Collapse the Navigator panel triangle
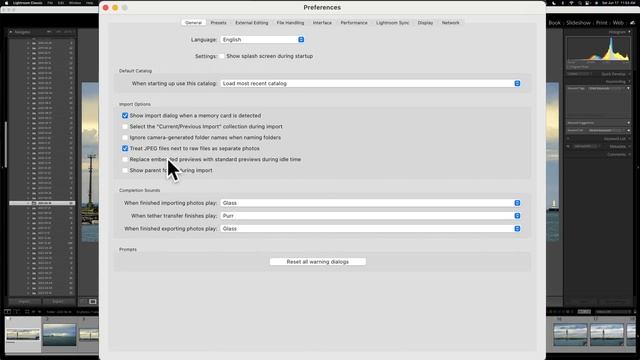This screenshot has height=360, width=640. [11, 32]
